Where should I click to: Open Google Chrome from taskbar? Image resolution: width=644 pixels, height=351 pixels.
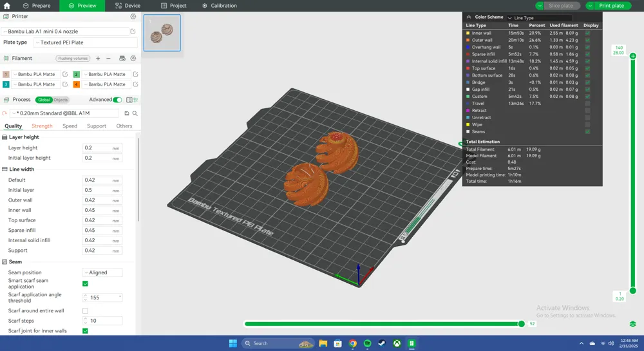[353, 343]
